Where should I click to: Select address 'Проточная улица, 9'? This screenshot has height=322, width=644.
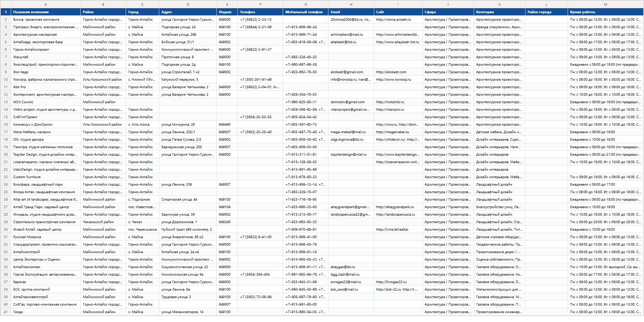tap(188, 57)
